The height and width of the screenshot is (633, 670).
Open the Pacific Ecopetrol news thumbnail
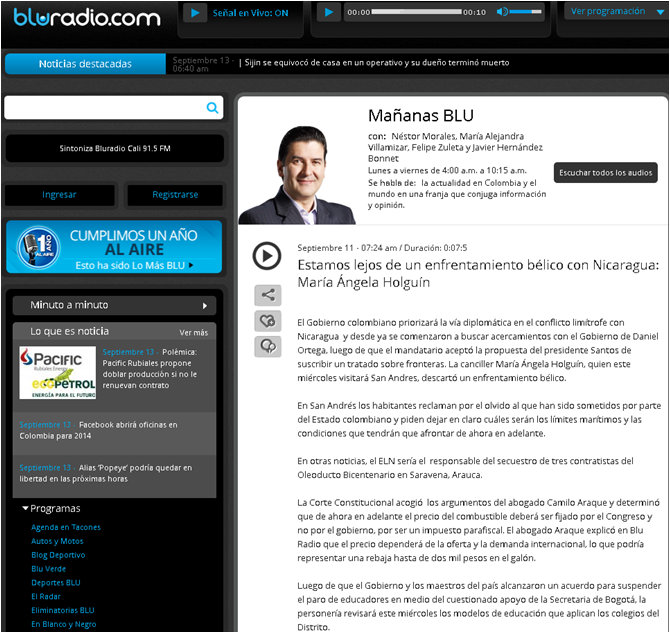[x=58, y=373]
